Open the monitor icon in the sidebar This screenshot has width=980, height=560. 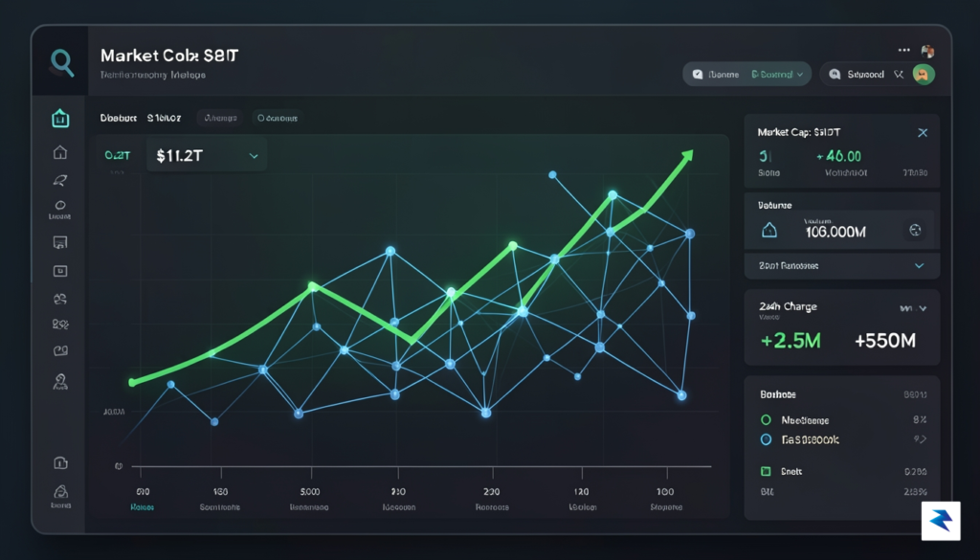pyautogui.click(x=60, y=242)
